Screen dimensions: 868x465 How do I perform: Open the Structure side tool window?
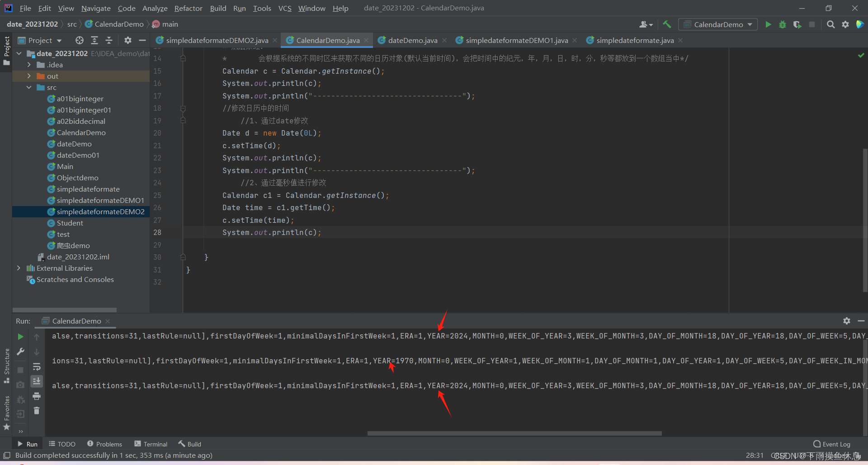click(6, 365)
